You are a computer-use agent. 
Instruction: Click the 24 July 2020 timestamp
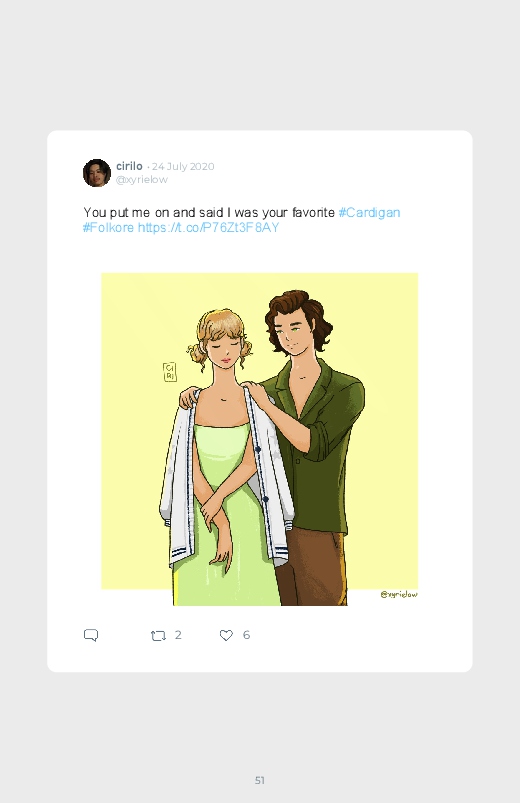(x=183, y=166)
